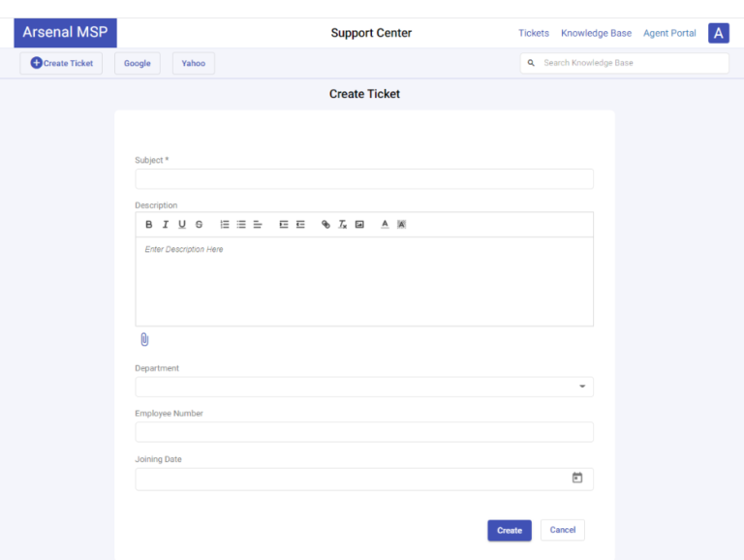The height and width of the screenshot is (560, 744).
Task: Clear text formatting
Action: click(343, 225)
